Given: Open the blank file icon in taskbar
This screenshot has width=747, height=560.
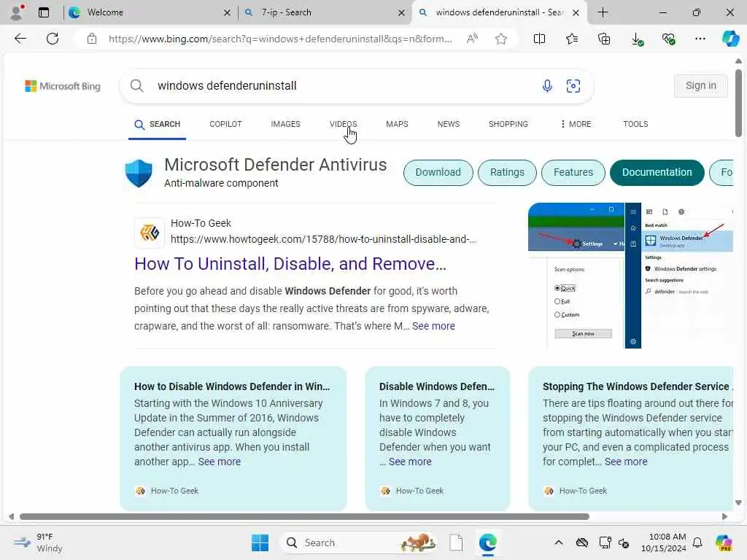Looking at the screenshot, I should point(456,542).
